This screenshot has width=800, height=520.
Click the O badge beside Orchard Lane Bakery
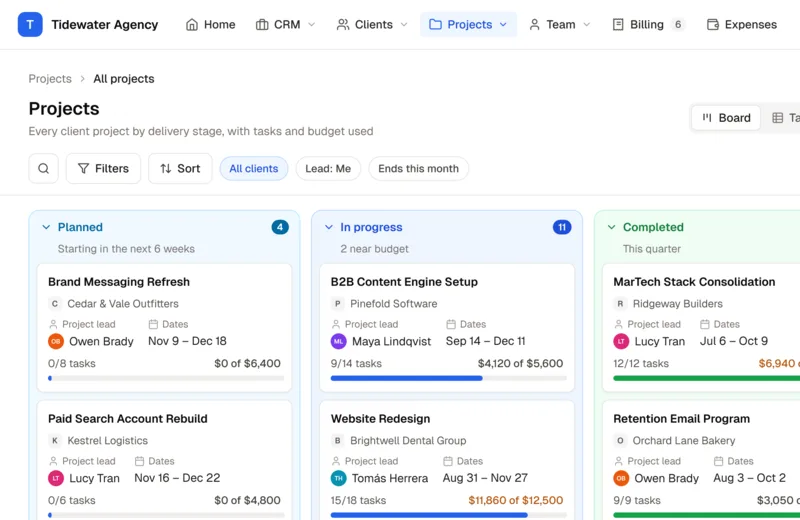620,440
